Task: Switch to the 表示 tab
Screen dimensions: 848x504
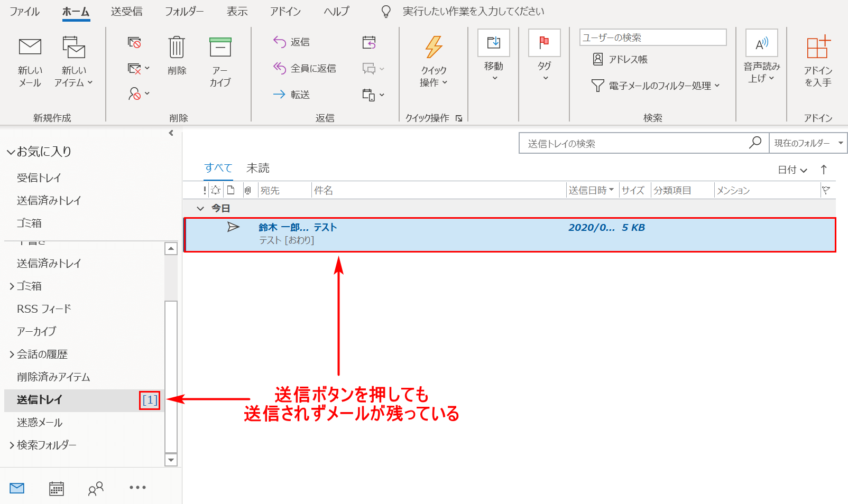Action: click(x=237, y=11)
